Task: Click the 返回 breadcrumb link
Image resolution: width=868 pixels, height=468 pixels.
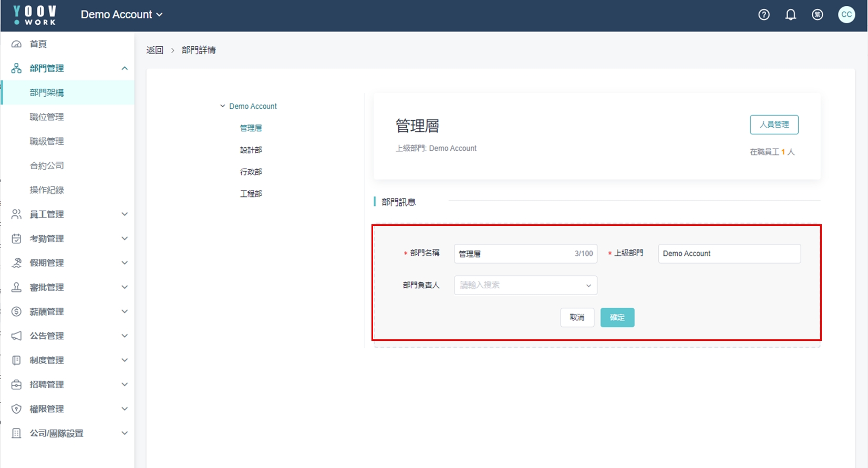Action: click(x=154, y=50)
